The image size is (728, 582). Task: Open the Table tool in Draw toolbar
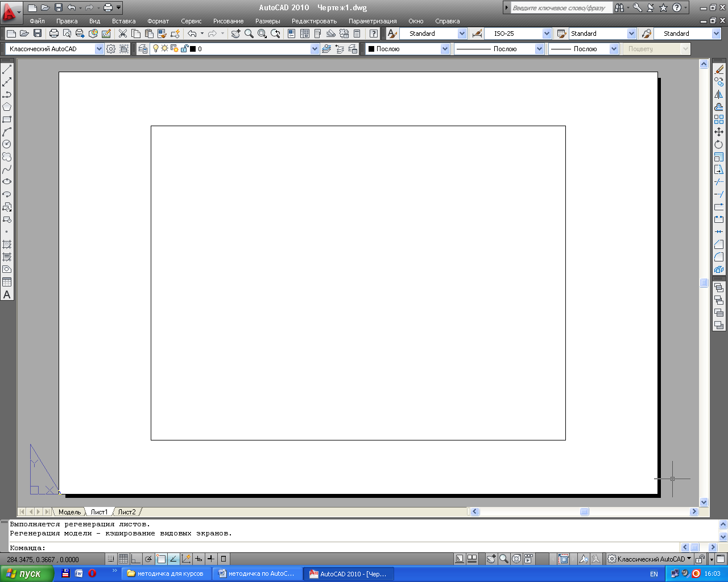[7, 282]
